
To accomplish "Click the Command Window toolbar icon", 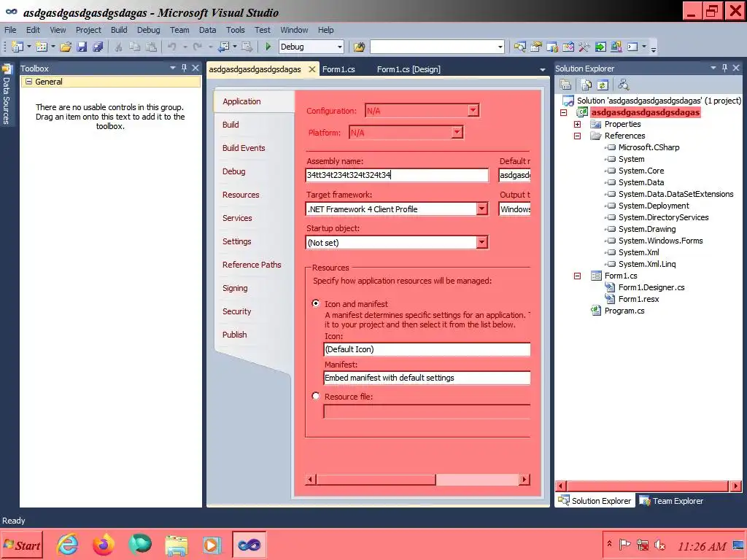I will [632, 47].
